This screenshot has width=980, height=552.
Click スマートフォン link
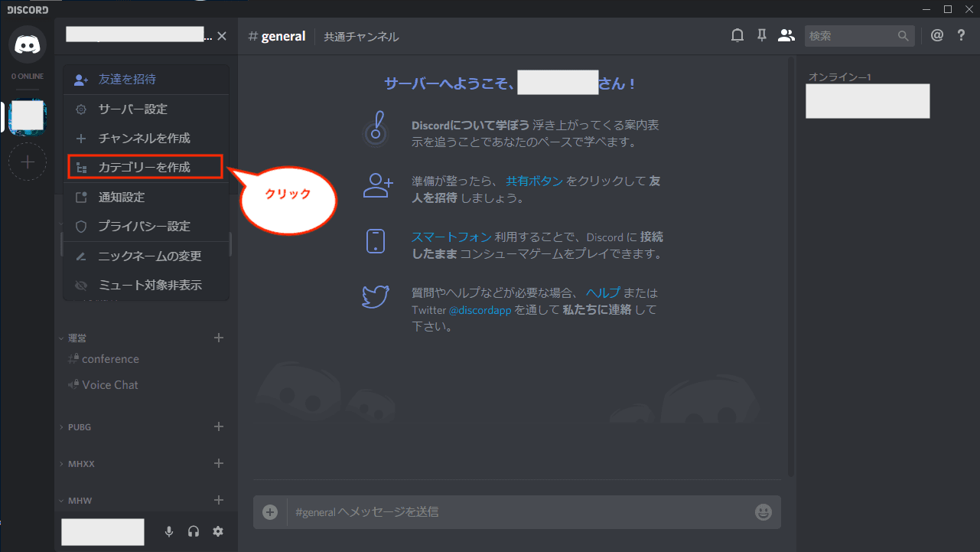pyautogui.click(x=451, y=237)
